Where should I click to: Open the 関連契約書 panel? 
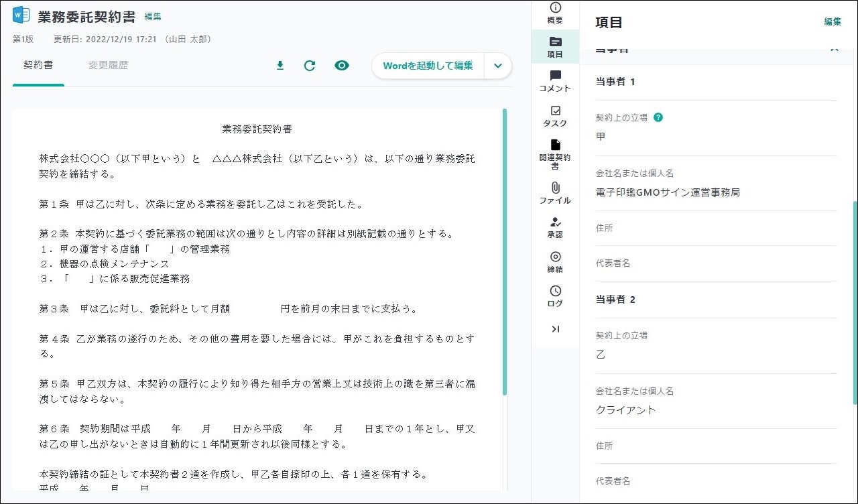[555, 154]
